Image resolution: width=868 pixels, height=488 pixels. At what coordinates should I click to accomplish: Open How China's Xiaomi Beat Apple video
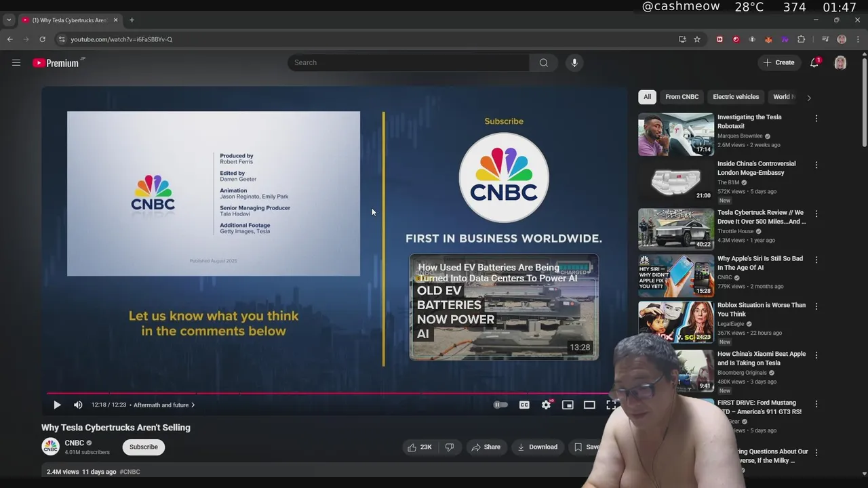pos(762,359)
